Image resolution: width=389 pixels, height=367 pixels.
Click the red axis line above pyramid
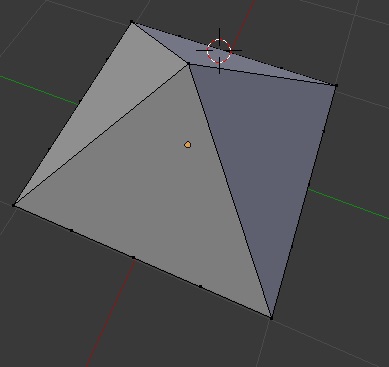[x=243, y=24]
